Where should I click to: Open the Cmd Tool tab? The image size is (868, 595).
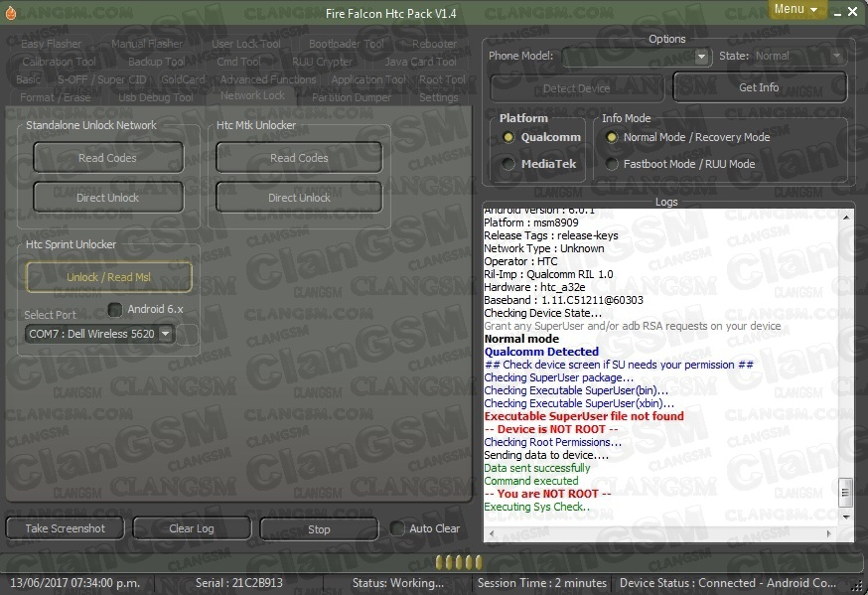238,62
